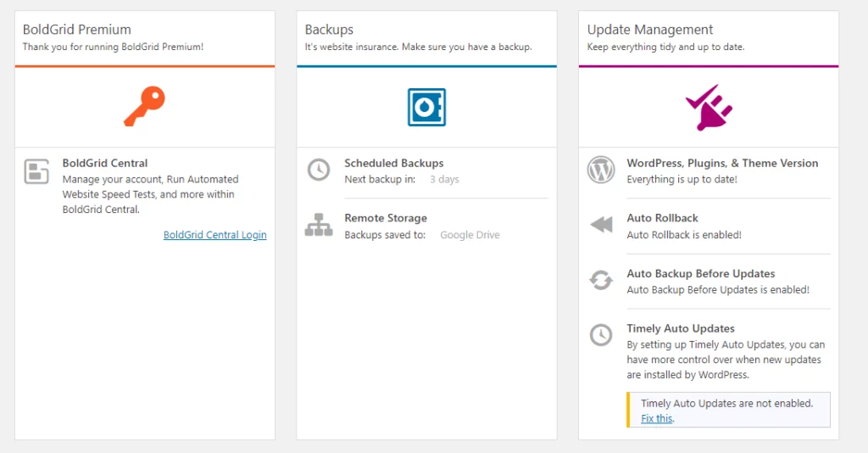Image resolution: width=868 pixels, height=453 pixels.
Task: Click the BoldGrid Premium card title
Action: click(x=77, y=30)
